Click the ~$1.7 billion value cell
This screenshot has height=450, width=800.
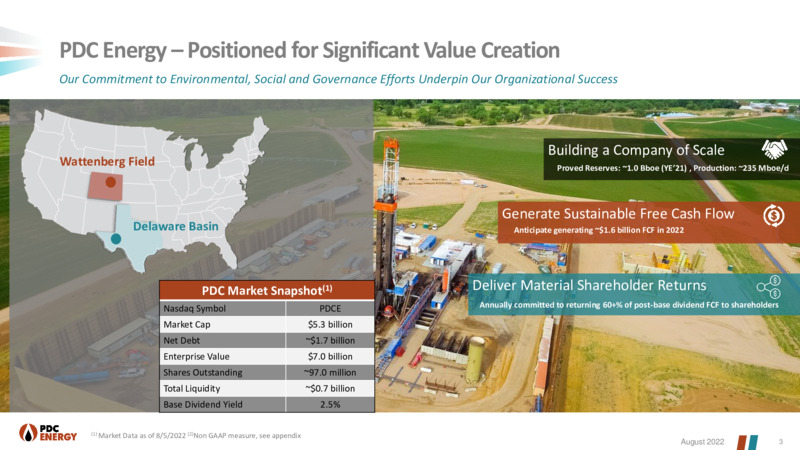(330, 340)
